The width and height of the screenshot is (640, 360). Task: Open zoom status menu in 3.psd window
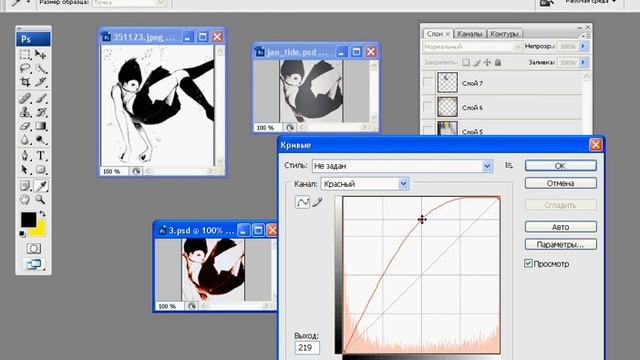[192, 306]
